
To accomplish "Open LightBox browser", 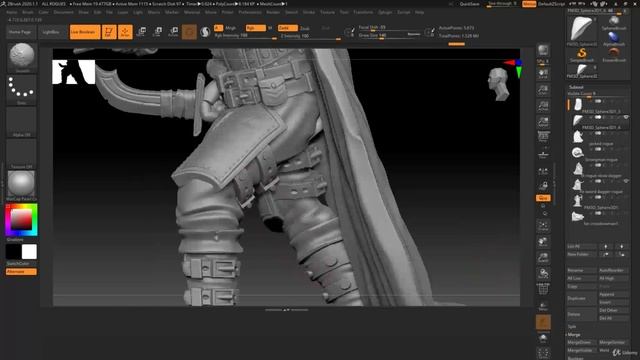I will pos(51,32).
